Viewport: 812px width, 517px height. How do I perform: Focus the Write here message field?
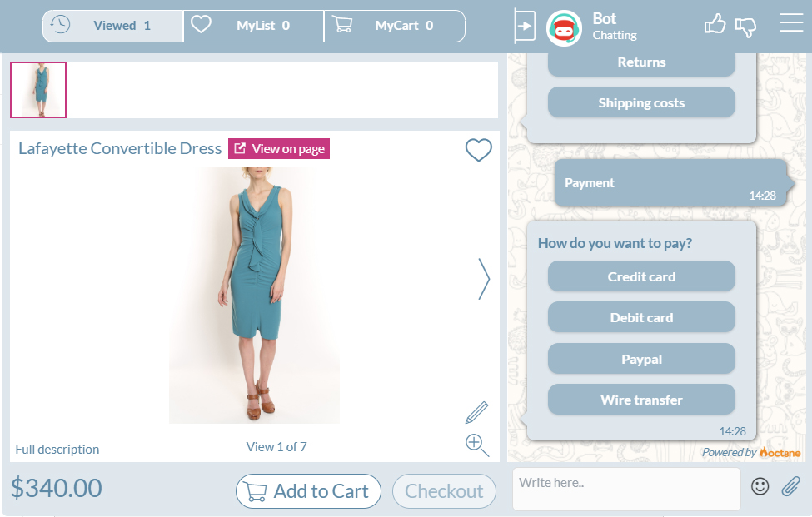[625, 488]
